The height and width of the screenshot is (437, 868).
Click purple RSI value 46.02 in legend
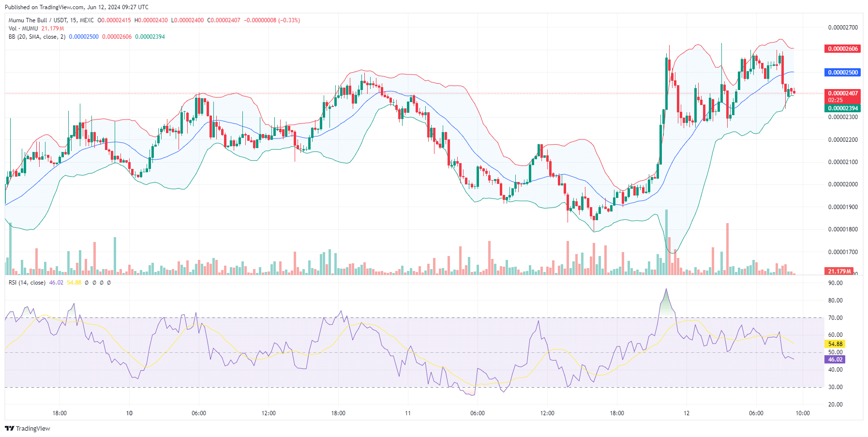point(56,283)
